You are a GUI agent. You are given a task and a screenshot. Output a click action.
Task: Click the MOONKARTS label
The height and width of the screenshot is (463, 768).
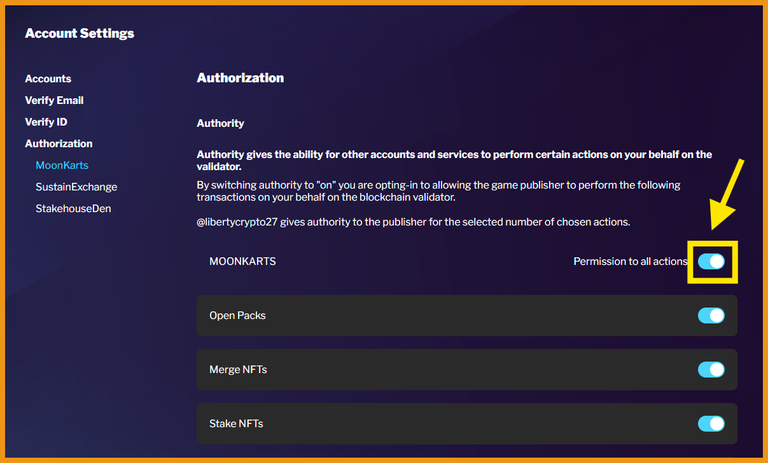242,261
